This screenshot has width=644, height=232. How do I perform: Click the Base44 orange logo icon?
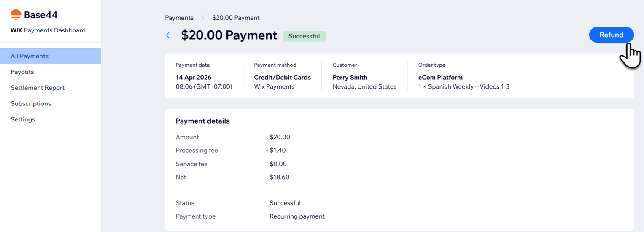coord(16,15)
